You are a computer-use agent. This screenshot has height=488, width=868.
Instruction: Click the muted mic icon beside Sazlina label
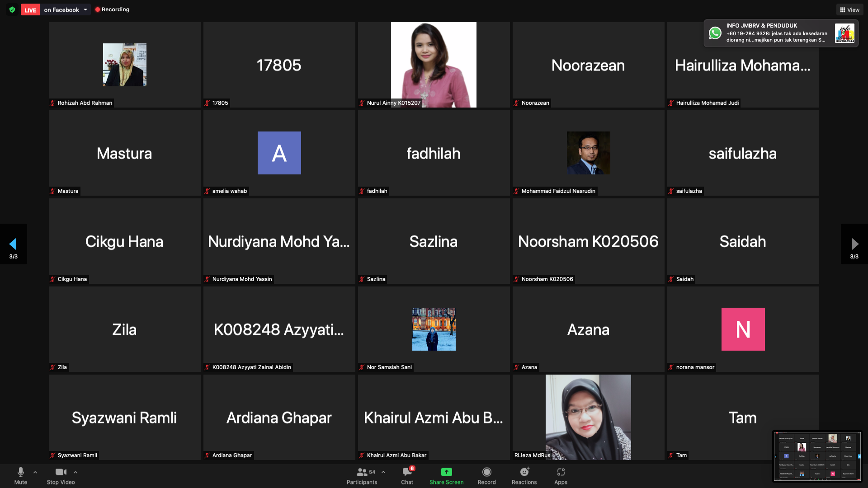click(x=362, y=279)
